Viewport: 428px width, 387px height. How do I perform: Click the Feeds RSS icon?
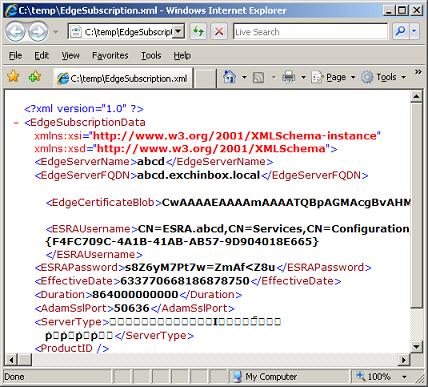pyautogui.click(x=259, y=77)
